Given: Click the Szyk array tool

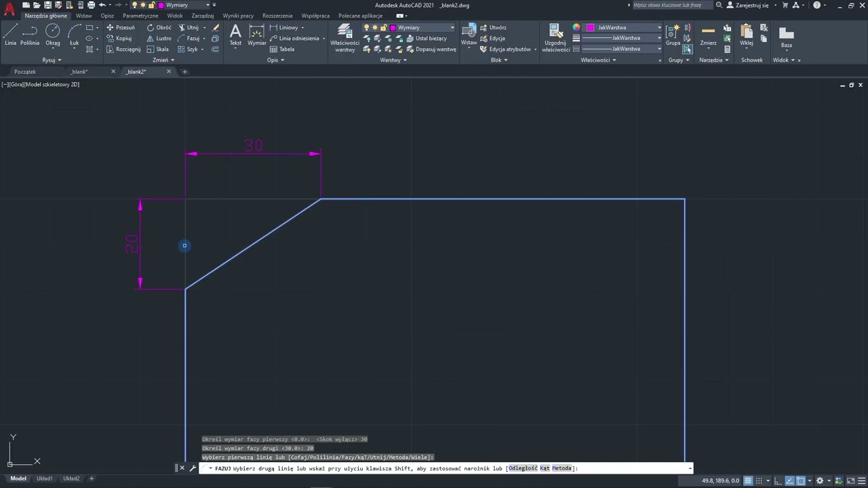Looking at the screenshot, I should 187,49.
